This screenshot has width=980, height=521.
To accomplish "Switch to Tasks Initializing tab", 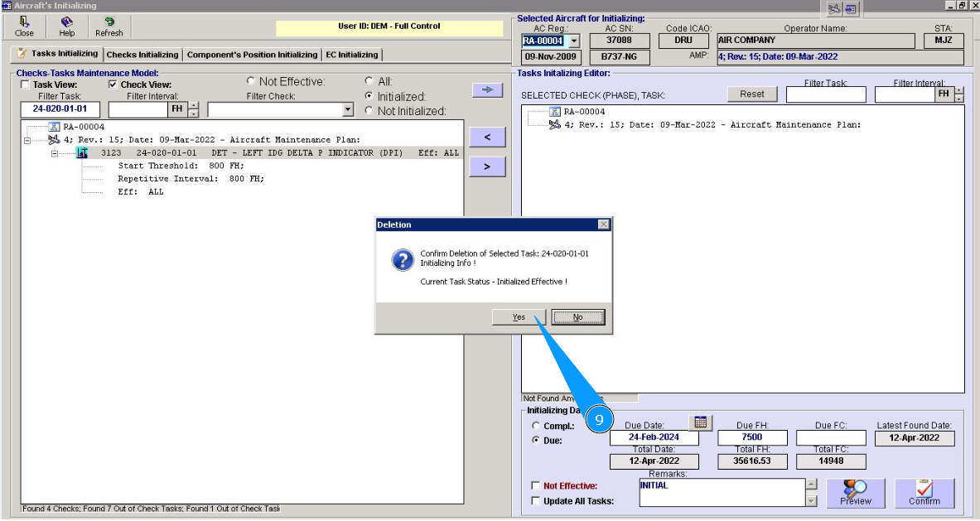I will pos(57,54).
